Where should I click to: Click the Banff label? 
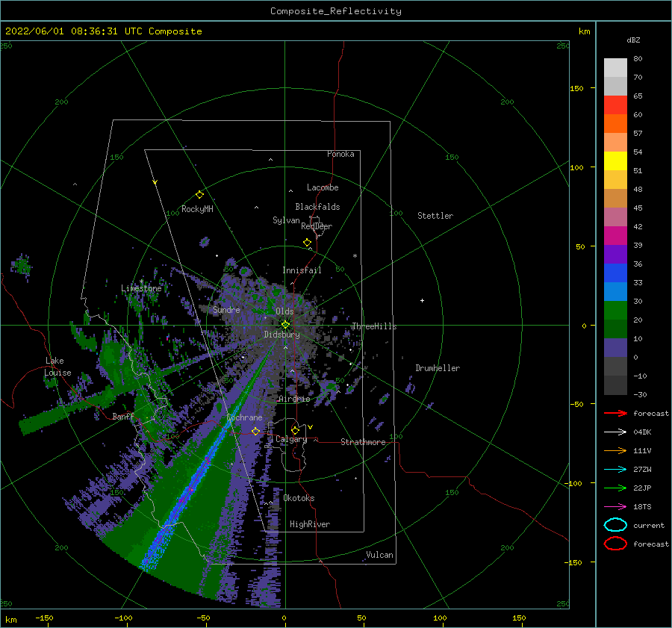[123, 416]
